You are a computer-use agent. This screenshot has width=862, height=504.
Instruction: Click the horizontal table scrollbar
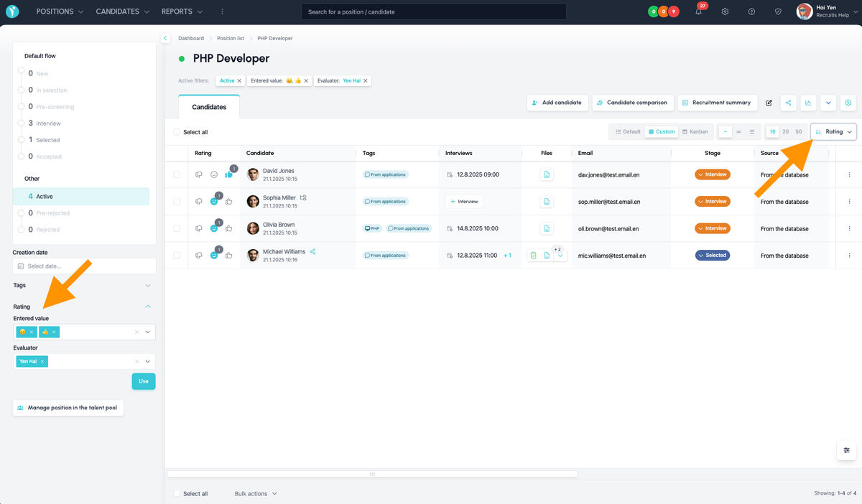(x=372, y=474)
